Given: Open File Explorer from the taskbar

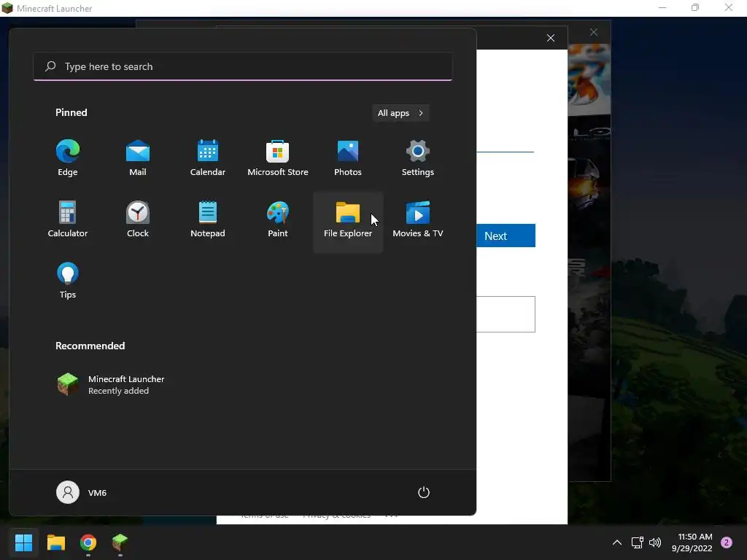Looking at the screenshot, I should pyautogui.click(x=55, y=542).
